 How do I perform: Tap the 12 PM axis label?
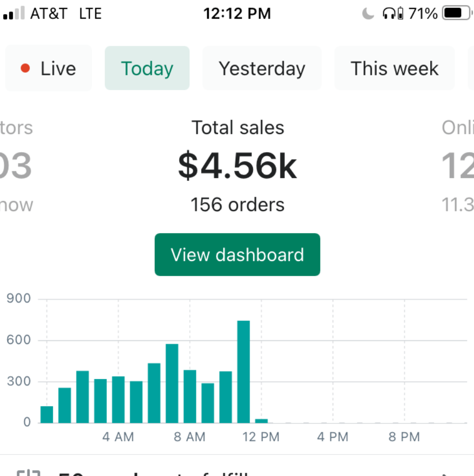point(261,437)
